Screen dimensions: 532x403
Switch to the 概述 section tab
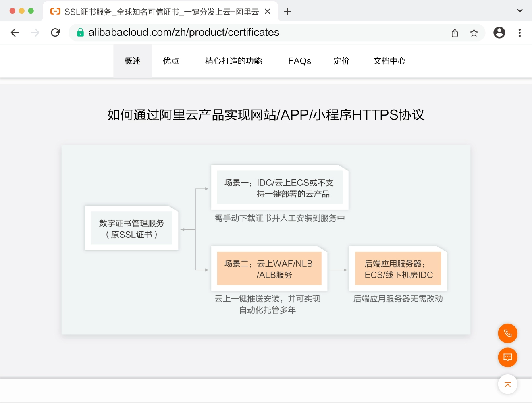coord(133,61)
